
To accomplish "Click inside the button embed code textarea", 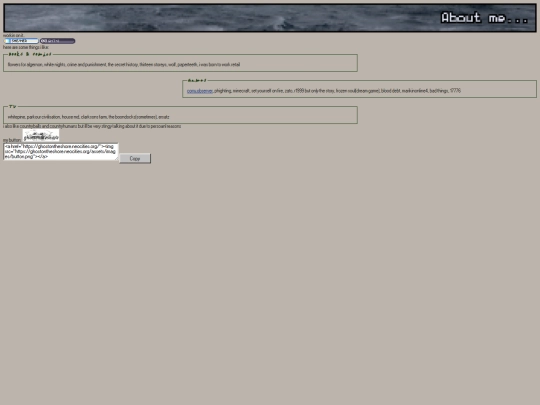I will [x=61, y=152].
